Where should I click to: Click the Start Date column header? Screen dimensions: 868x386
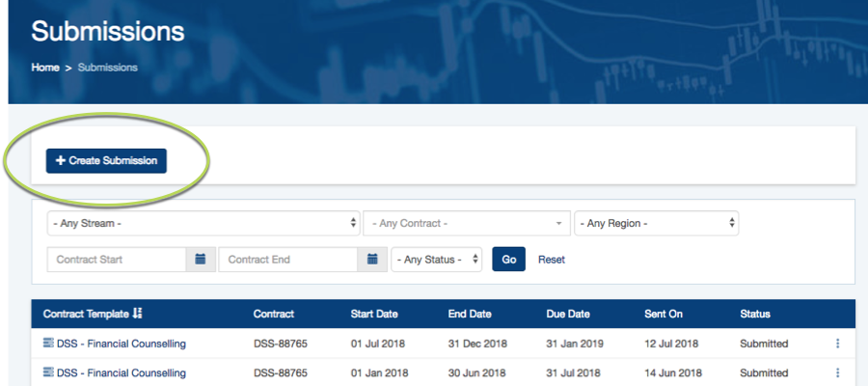[x=374, y=314]
